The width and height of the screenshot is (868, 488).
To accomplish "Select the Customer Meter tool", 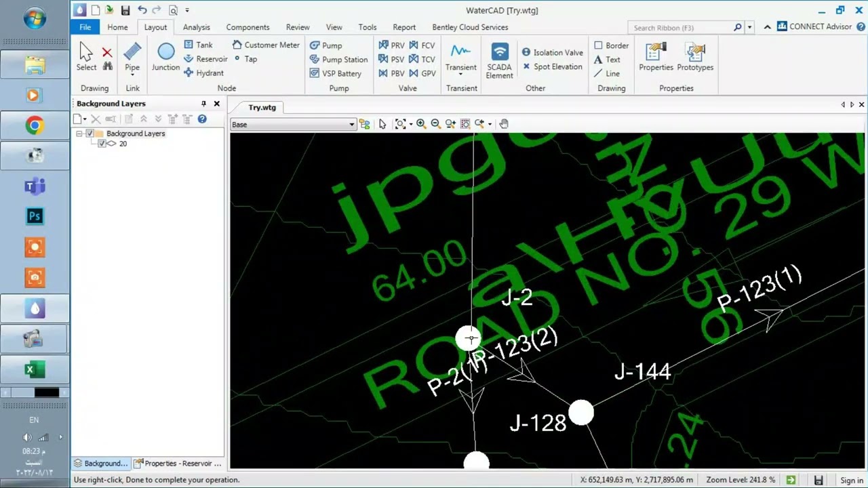I will tap(266, 45).
